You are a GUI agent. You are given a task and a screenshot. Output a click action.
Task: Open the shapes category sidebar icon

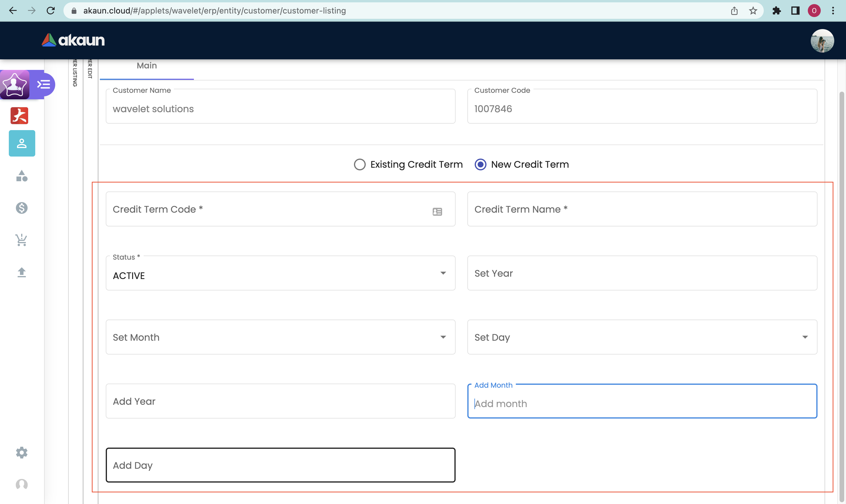tap(22, 176)
